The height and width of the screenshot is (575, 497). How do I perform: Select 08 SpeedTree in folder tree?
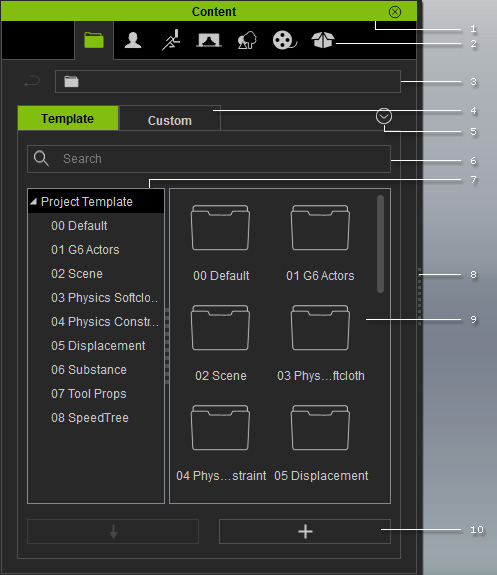tap(90, 418)
